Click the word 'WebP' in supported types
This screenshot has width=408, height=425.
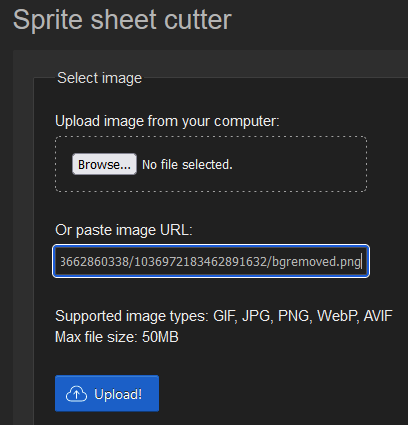point(338,316)
